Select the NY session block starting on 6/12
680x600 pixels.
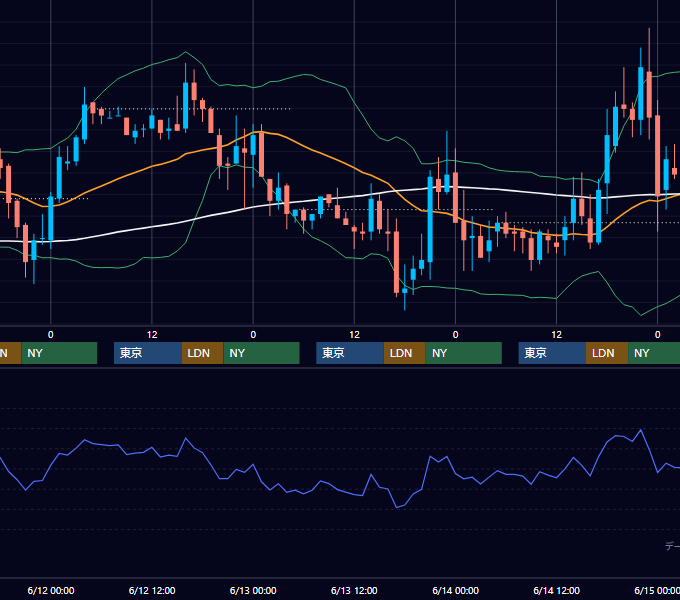[x=262, y=353]
